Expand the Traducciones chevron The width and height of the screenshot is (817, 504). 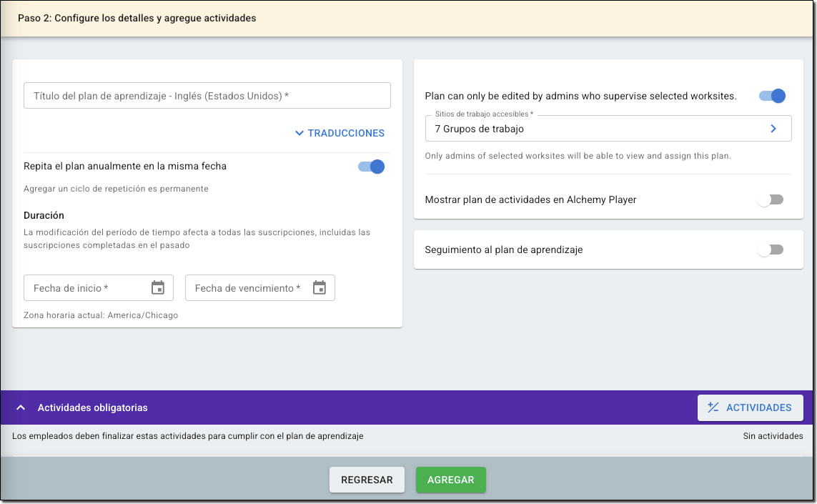(x=299, y=133)
